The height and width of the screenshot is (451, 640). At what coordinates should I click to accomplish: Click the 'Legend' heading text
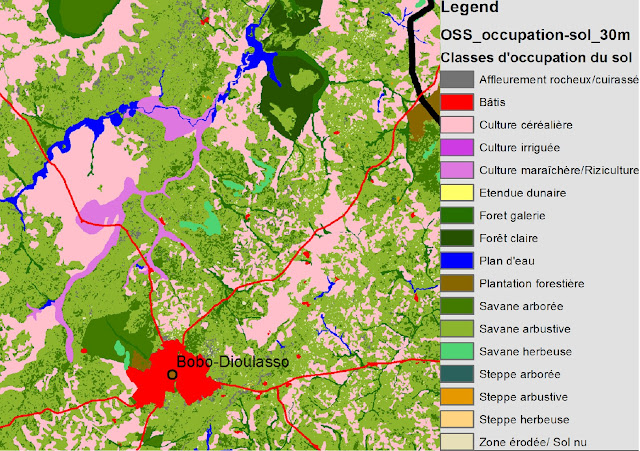coord(470,7)
